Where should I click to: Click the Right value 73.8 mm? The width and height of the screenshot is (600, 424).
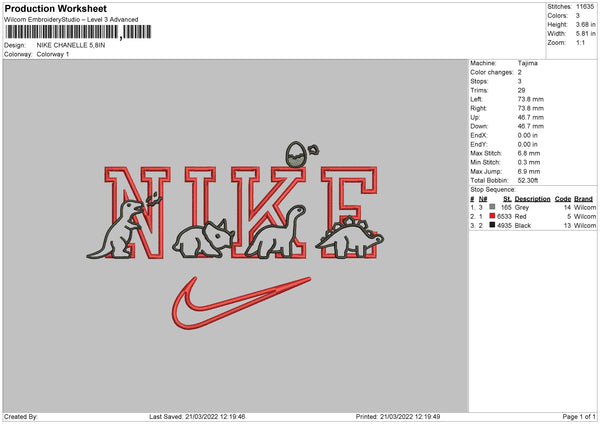coord(530,108)
